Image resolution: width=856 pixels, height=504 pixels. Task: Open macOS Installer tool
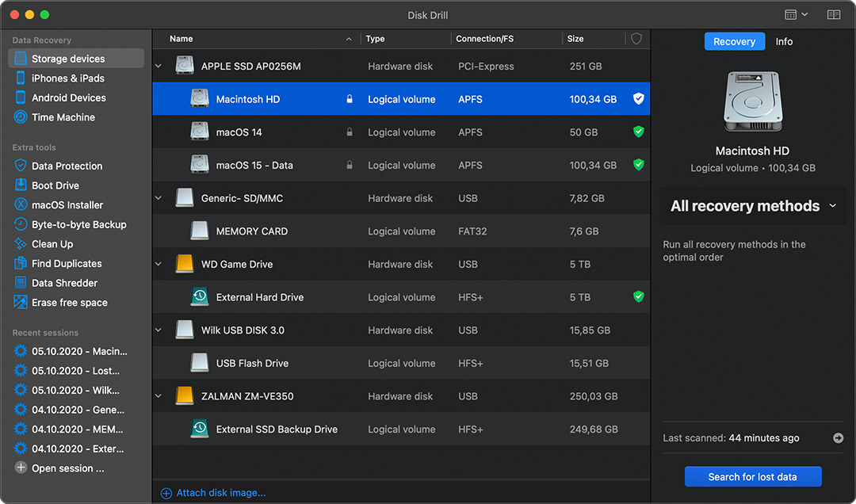pos(67,205)
